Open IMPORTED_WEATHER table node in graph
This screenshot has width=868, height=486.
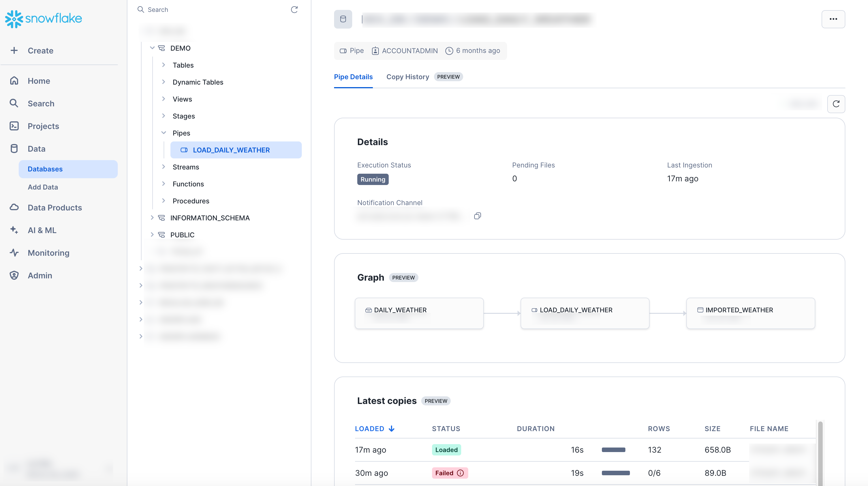pos(751,313)
